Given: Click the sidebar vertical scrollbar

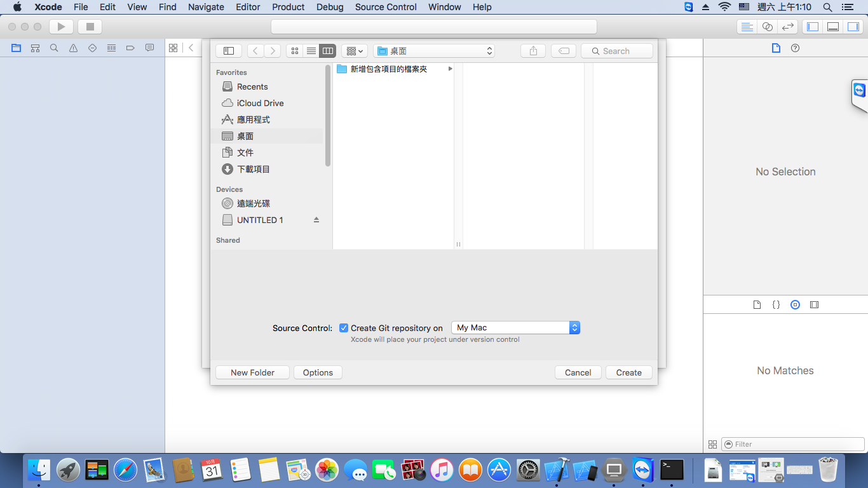Looking at the screenshot, I should click(x=328, y=114).
